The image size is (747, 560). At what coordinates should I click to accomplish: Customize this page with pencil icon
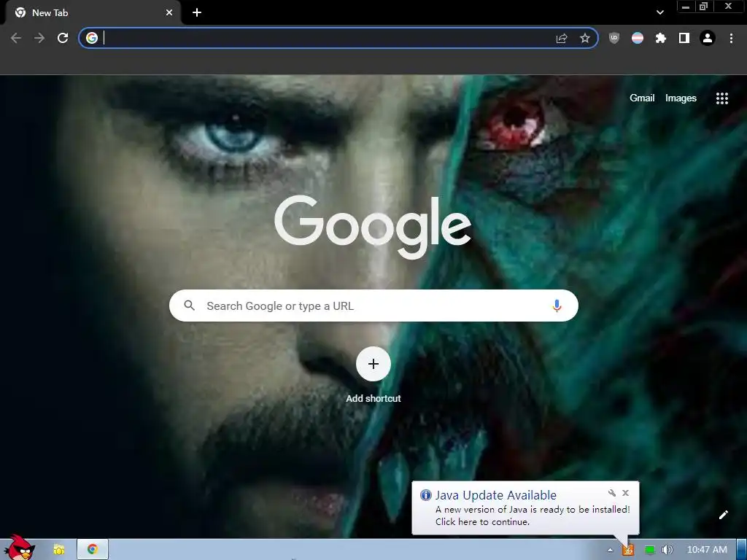(723, 515)
